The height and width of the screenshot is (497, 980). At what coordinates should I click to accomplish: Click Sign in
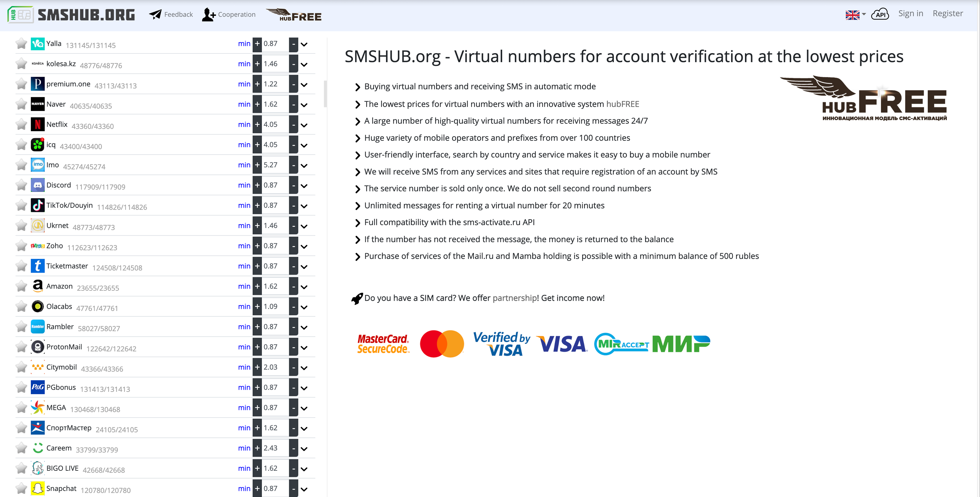tap(910, 14)
